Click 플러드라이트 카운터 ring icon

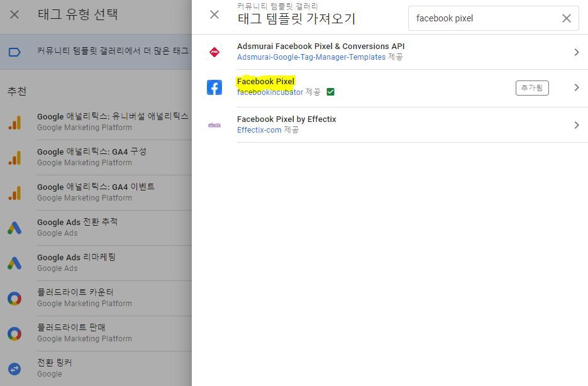click(x=14, y=299)
